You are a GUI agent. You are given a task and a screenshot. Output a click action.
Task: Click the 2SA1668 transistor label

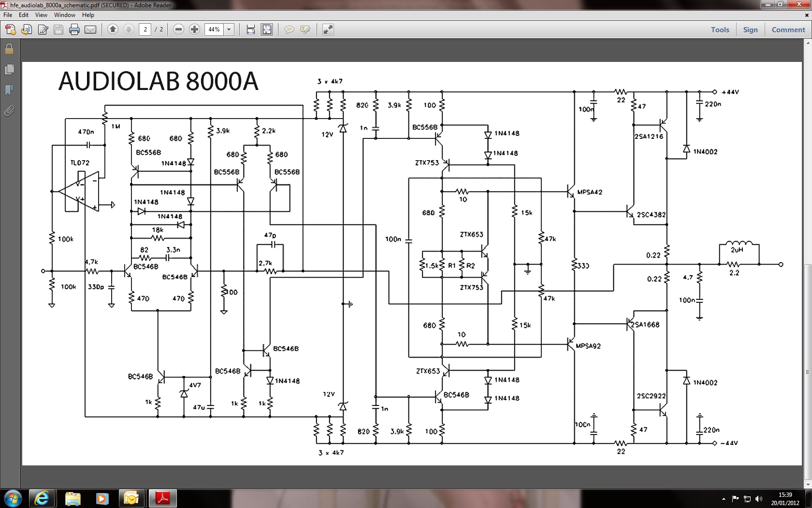pyautogui.click(x=645, y=325)
